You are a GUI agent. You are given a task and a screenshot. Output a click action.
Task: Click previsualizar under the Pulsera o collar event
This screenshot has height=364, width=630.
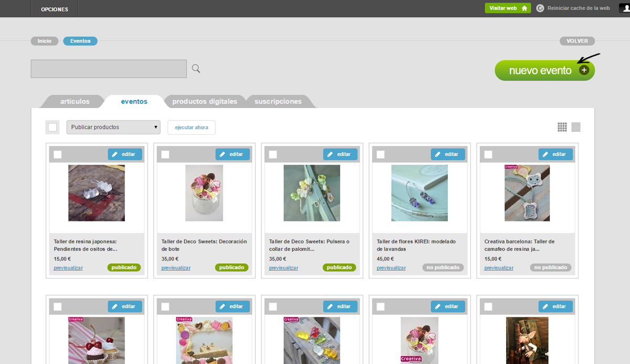coord(283,268)
